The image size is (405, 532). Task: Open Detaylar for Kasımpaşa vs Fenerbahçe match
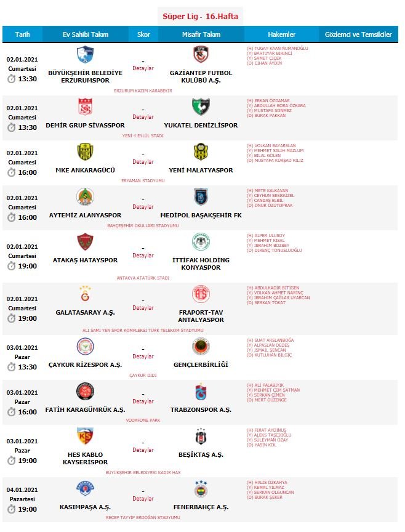[x=143, y=499]
